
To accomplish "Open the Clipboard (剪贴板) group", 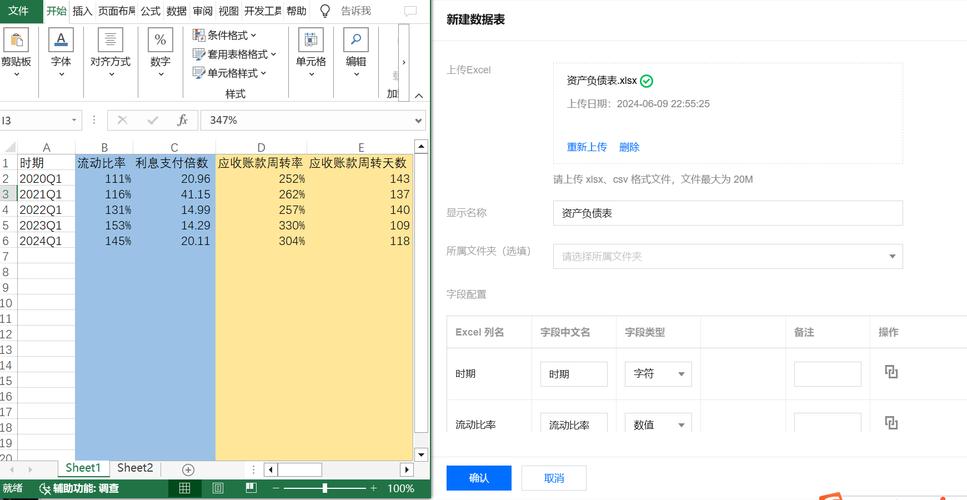I will (x=16, y=53).
